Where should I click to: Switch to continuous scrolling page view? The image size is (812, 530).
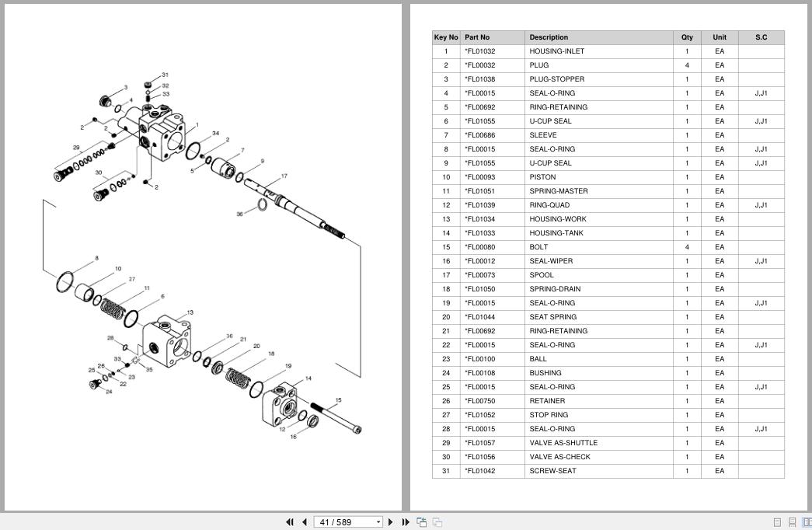click(x=792, y=522)
